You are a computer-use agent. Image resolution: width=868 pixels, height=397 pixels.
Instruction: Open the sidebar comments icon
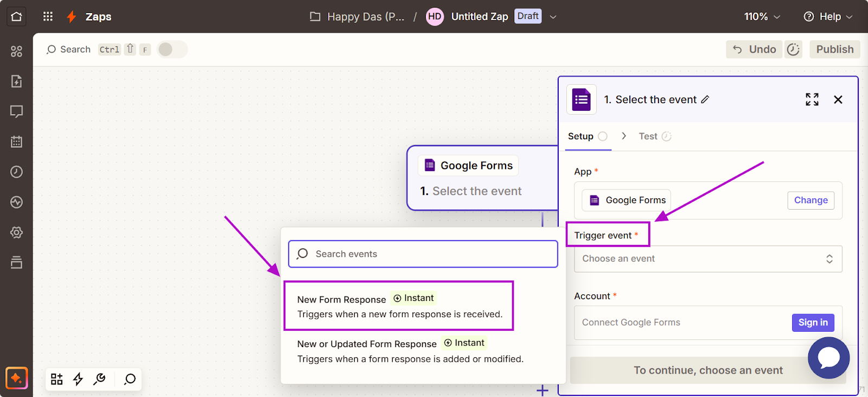[x=16, y=111]
